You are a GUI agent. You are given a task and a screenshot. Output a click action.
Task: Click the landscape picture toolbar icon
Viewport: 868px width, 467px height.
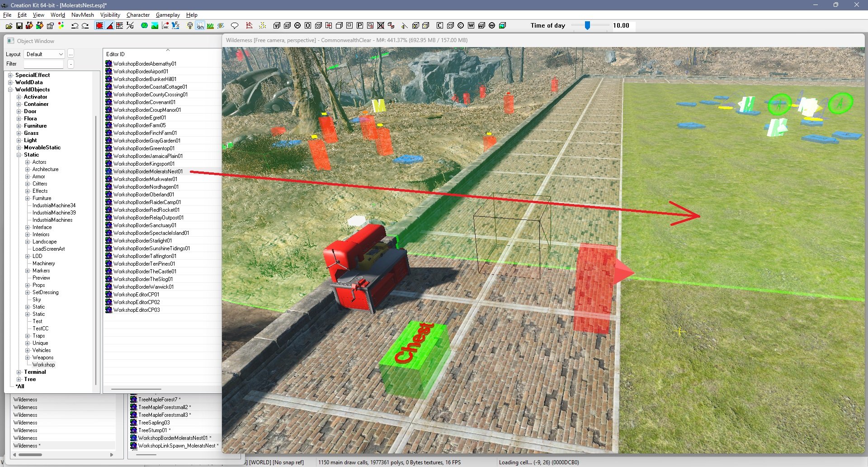pyautogui.click(x=155, y=26)
